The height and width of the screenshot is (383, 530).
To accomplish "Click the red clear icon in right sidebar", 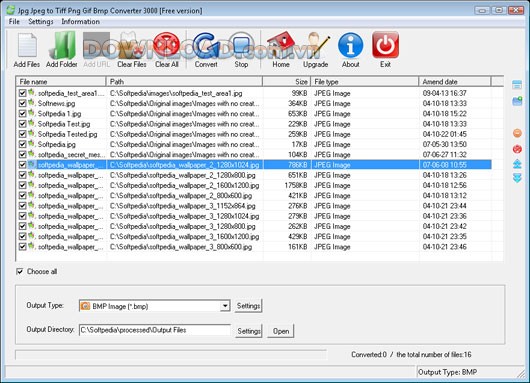I will click(517, 149).
